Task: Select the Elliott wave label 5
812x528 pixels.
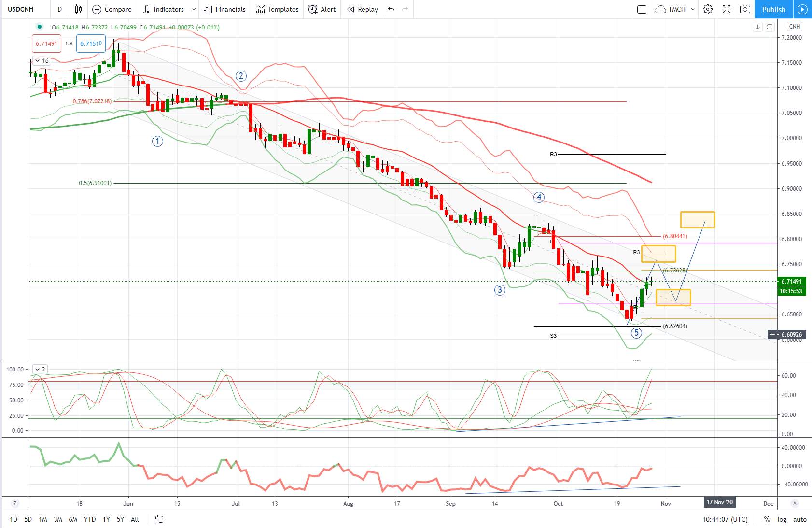Action: click(637, 332)
